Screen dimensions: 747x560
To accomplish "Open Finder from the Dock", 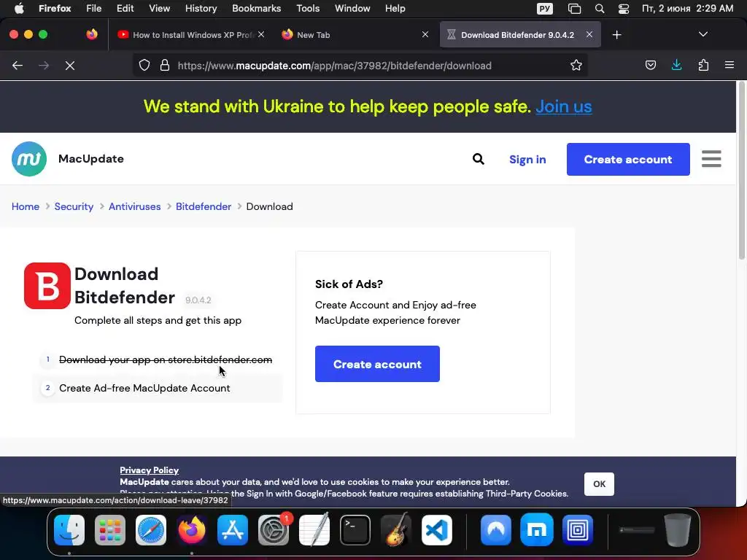I will coord(69,529).
